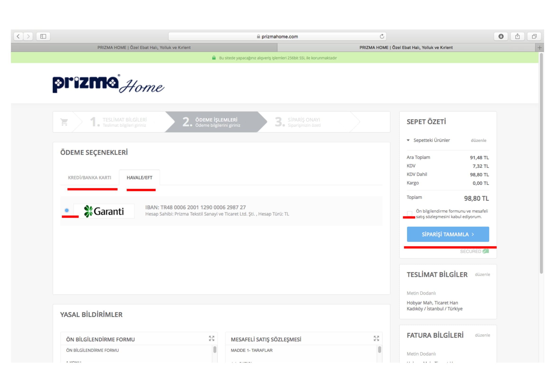Click the Garanti bank logo
This screenshot has height=392, width=555.
point(104,211)
